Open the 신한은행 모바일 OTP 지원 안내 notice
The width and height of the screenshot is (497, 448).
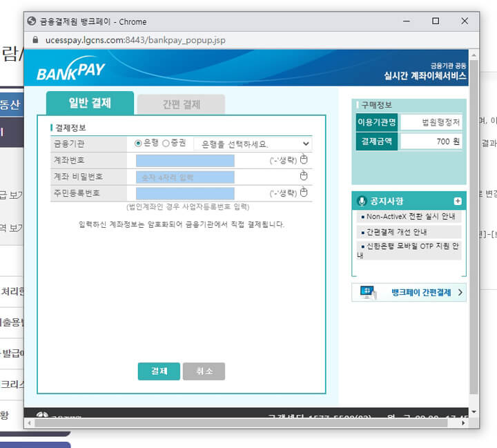tap(409, 251)
